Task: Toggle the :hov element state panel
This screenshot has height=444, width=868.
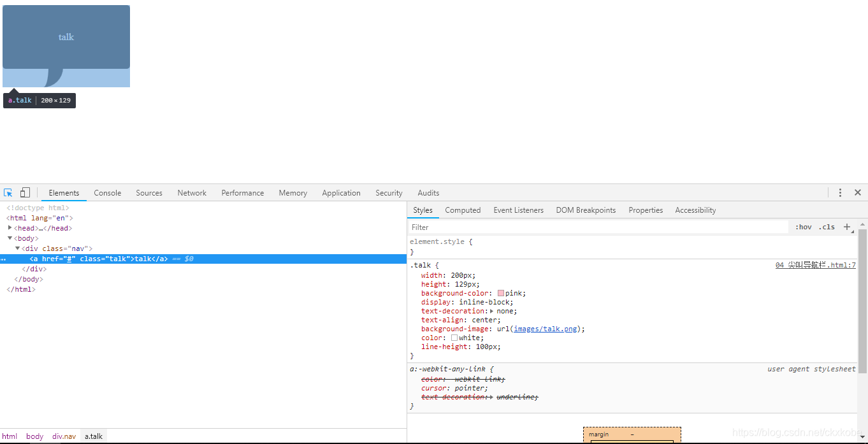Action: coord(804,227)
